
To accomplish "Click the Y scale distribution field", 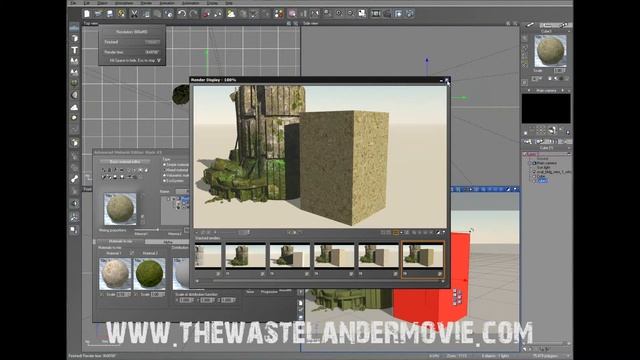I will pyautogui.click(x=207, y=300).
